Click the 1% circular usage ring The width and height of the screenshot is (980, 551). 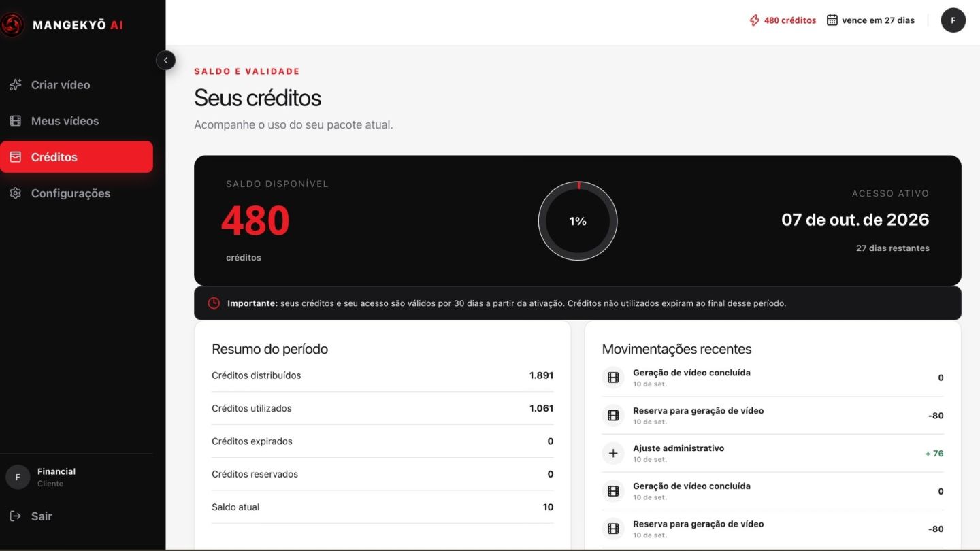(578, 221)
